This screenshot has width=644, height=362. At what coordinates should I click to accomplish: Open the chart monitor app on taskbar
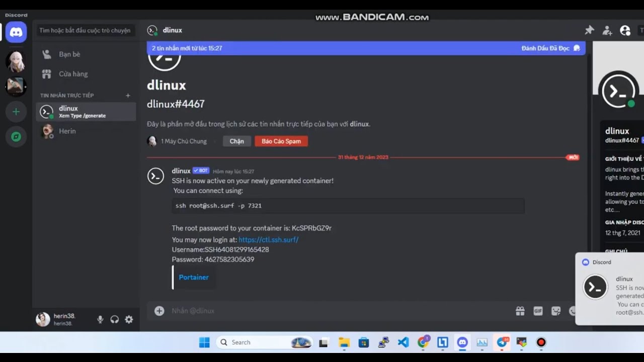point(482,342)
